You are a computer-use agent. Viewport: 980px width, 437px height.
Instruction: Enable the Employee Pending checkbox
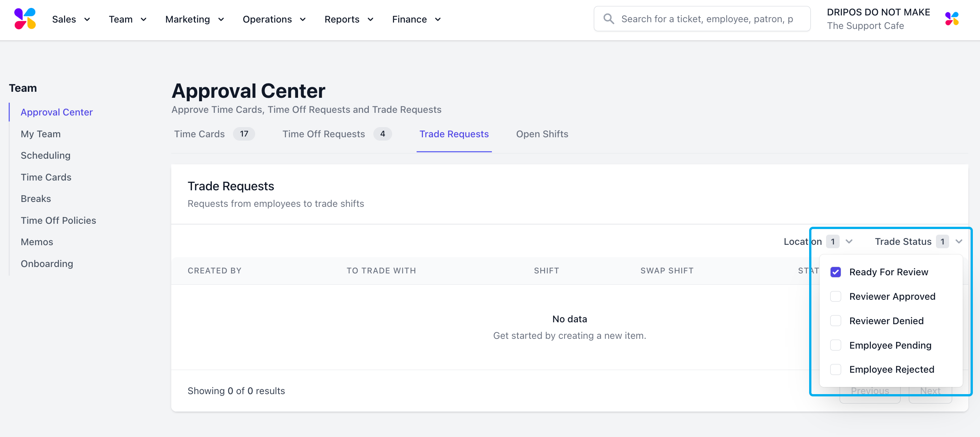pyautogui.click(x=835, y=345)
